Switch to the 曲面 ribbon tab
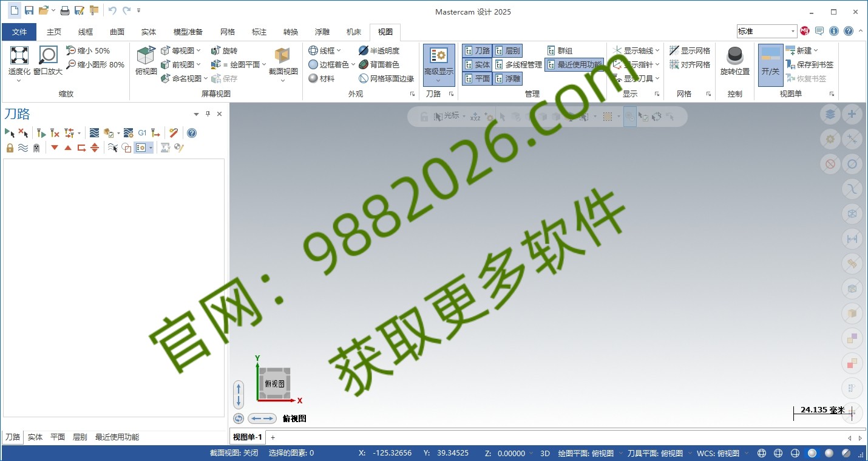868x461 pixels. [117, 32]
